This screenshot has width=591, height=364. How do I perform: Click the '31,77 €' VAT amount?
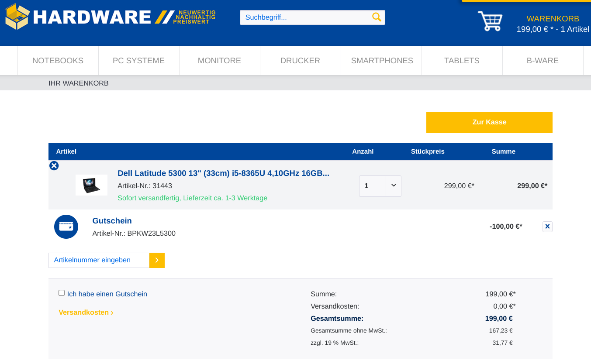click(502, 343)
